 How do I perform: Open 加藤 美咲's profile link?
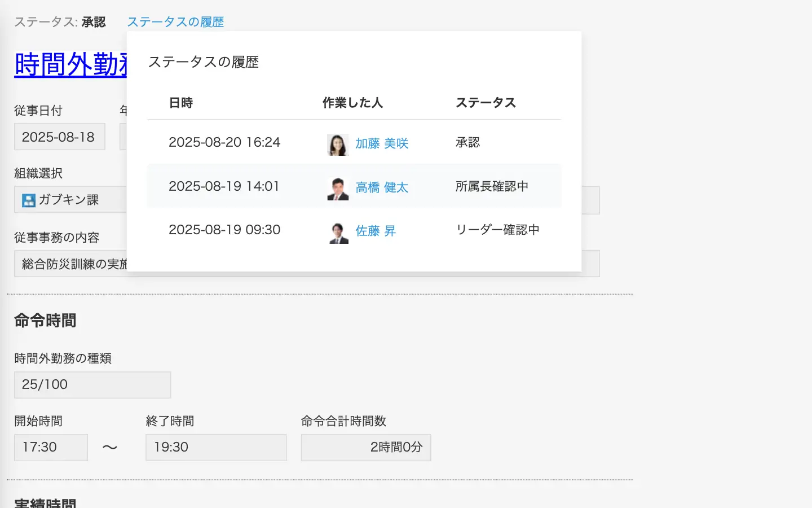[382, 143]
